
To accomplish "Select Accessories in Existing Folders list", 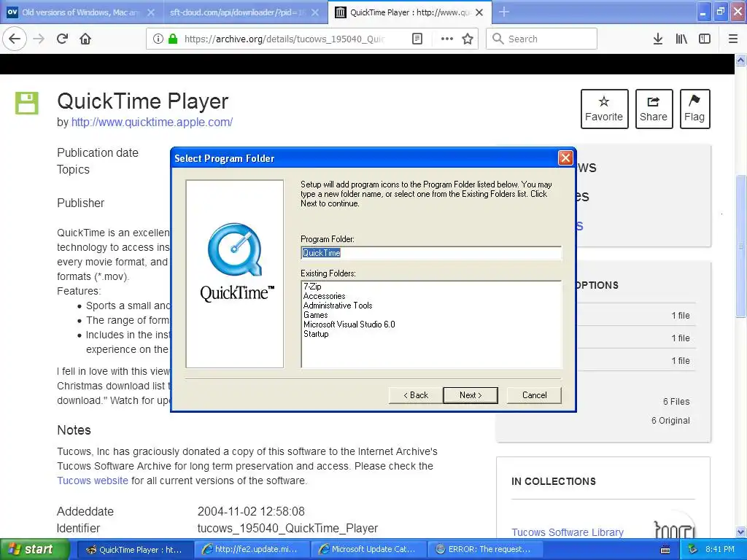I will pos(324,296).
